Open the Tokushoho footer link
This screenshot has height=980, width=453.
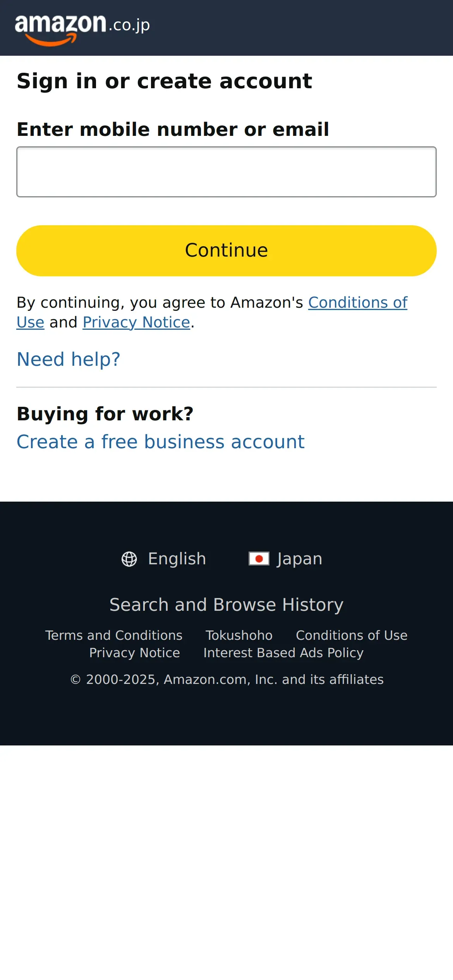point(239,635)
